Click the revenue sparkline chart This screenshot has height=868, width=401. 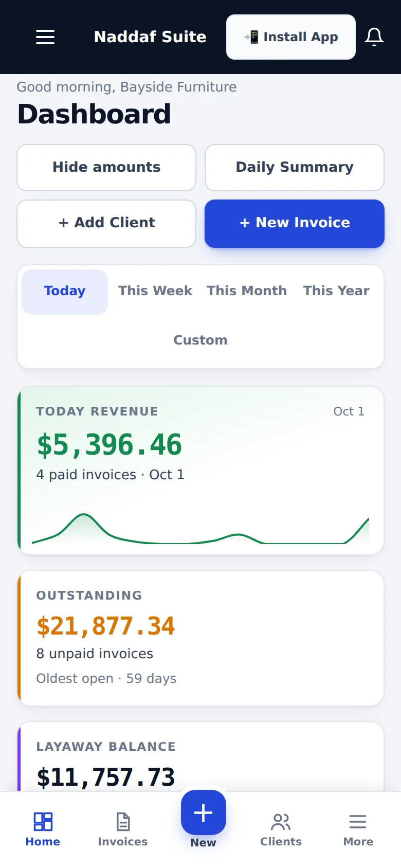200,528
